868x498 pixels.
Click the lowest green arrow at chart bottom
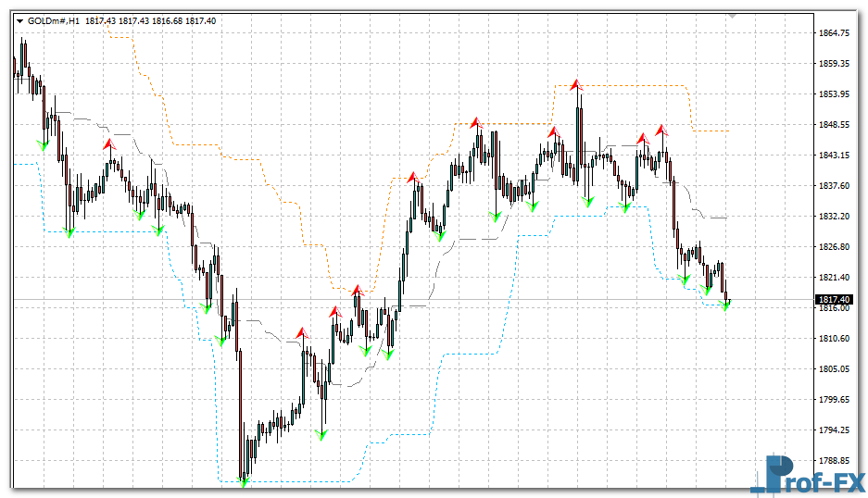[244, 479]
